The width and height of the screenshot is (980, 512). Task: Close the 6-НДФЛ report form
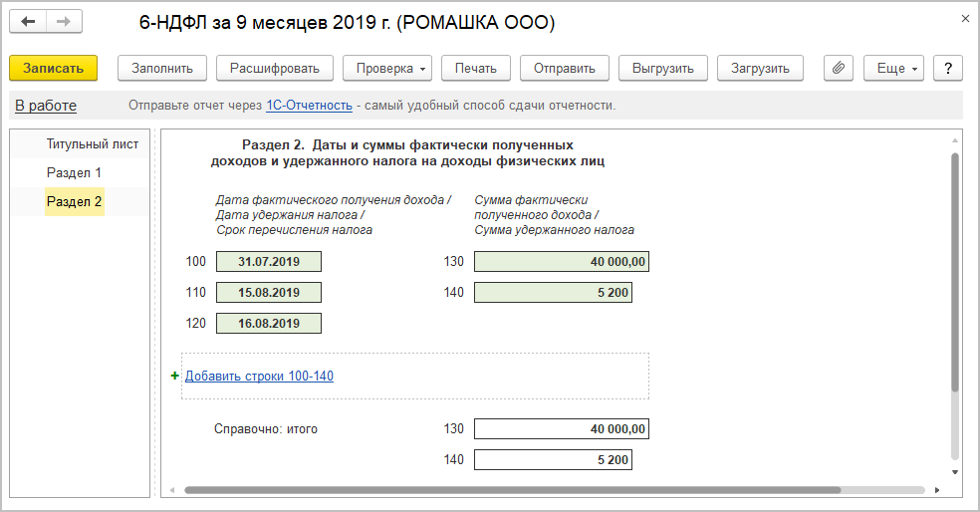coord(965,19)
